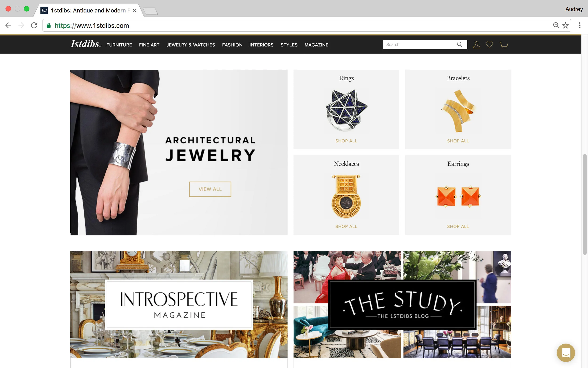Open Chrome's three-dot menu
This screenshot has height=368, width=588.
tap(580, 25)
